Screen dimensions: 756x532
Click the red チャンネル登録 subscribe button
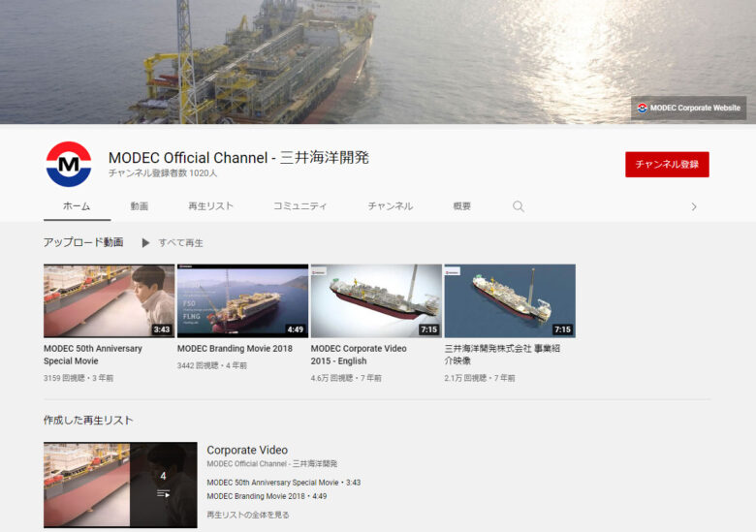[667, 165]
